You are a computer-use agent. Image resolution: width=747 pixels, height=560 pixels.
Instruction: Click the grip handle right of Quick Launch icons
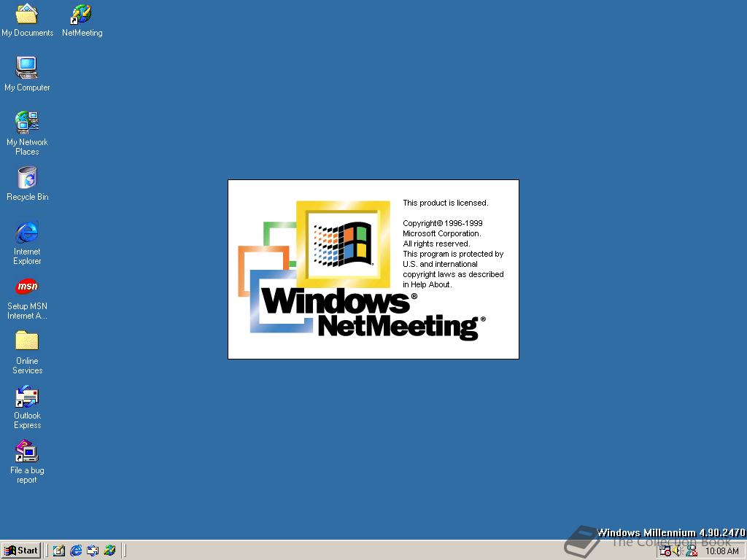124,551
